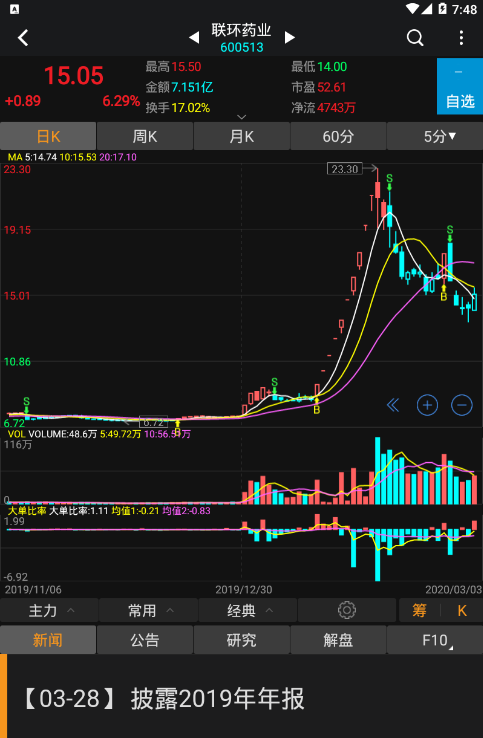Tap the 2019/12/30 date label
The image size is (483, 738).
[x=243, y=589]
